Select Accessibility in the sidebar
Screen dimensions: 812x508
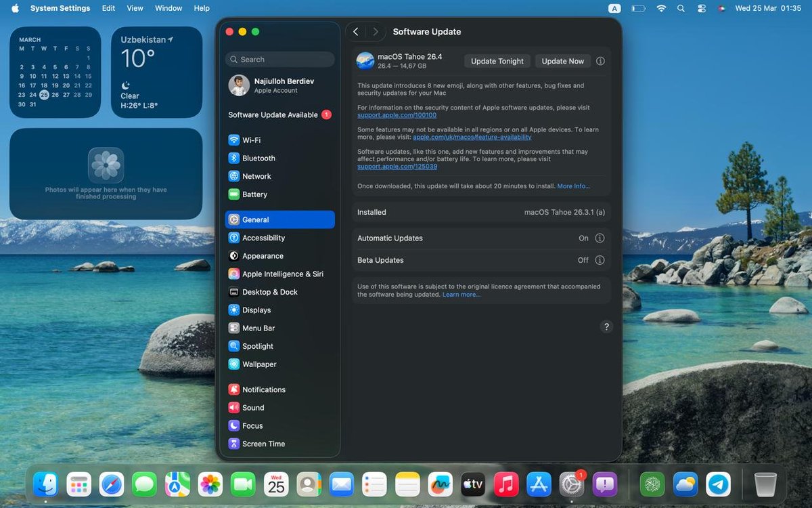(x=279, y=238)
